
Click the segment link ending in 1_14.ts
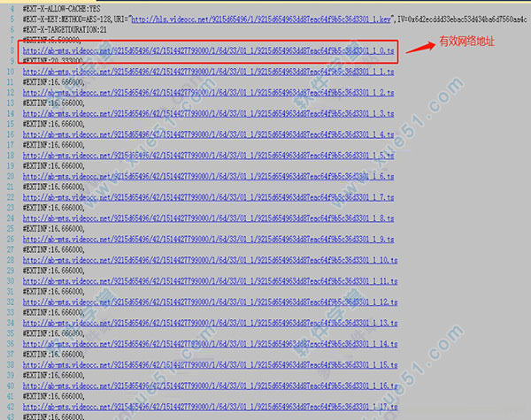point(211,344)
